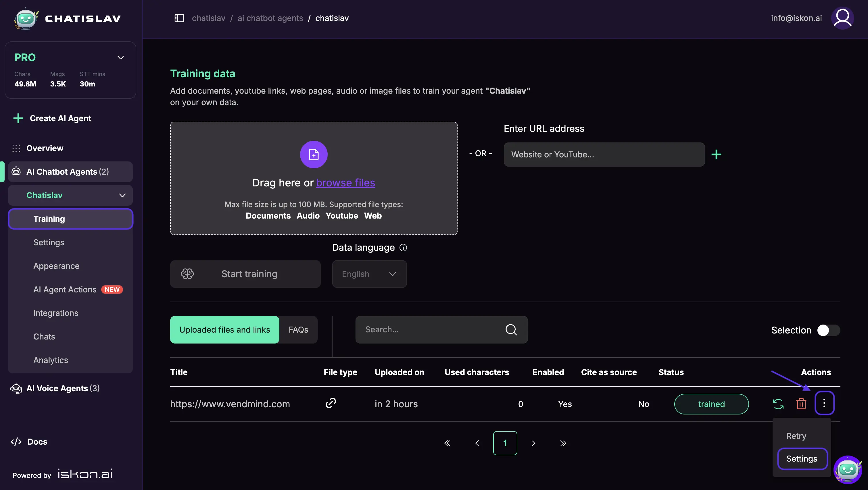Click the link file type icon for vendmind.com
The width and height of the screenshot is (868, 490).
(x=331, y=403)
